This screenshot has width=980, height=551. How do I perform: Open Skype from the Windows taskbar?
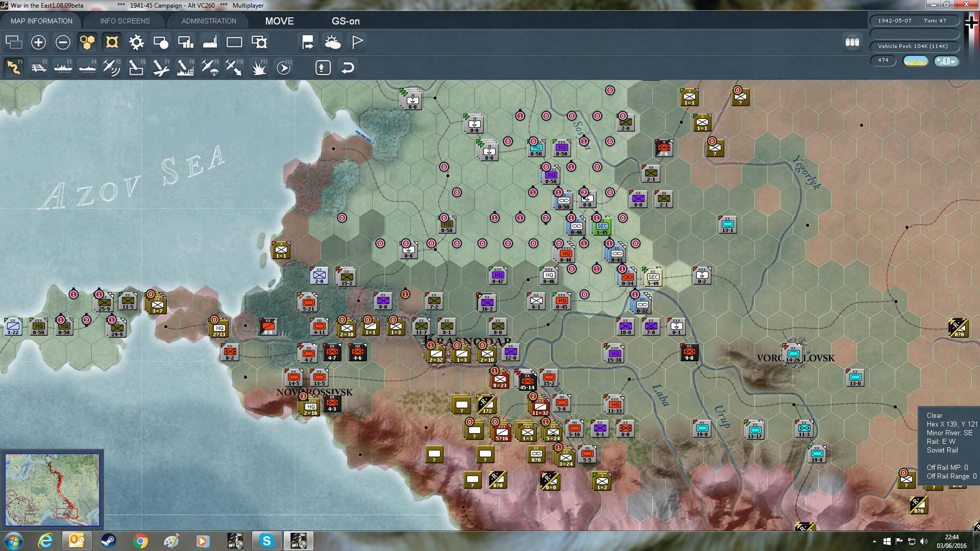266,541
